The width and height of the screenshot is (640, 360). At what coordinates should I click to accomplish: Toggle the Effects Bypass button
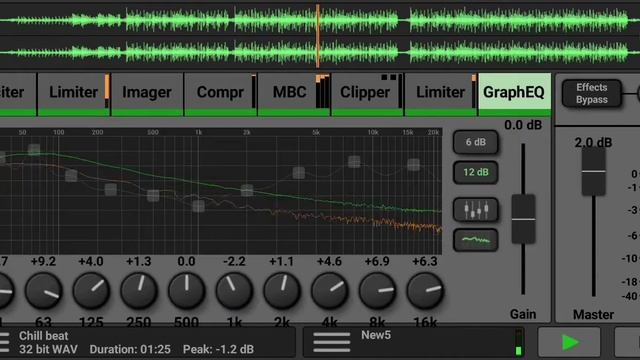pyautogui.click(x=591, y=93)
